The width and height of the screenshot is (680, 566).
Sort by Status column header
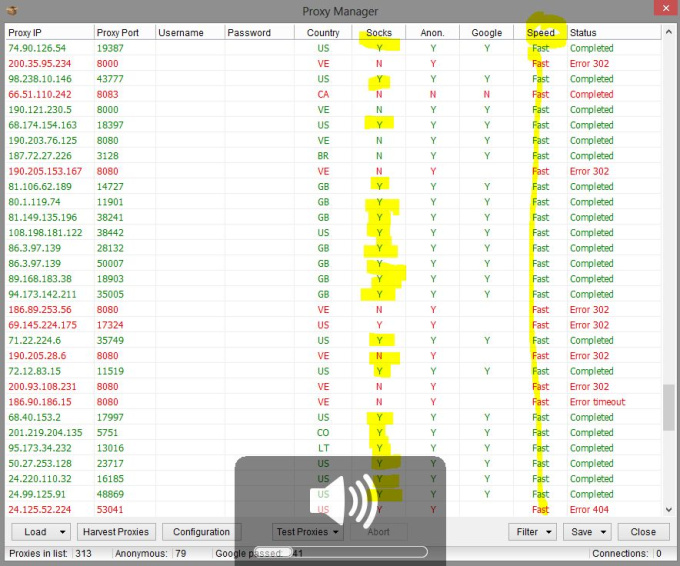(614, 33)
